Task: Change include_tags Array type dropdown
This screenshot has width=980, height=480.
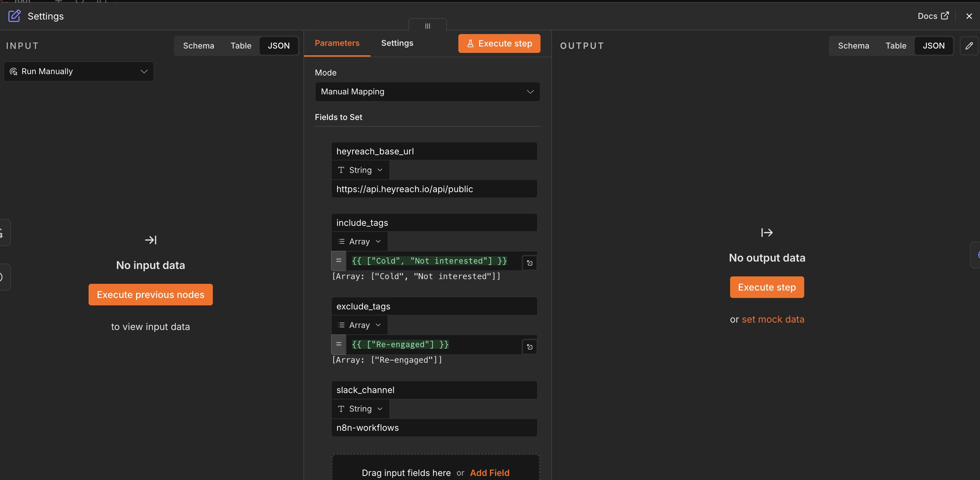Action: tap(360, 241)
